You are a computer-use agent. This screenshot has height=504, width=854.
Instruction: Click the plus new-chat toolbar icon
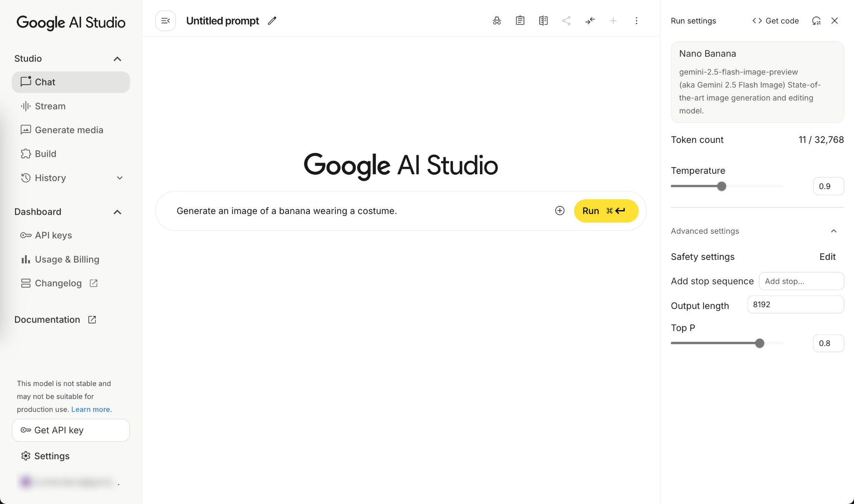click(613, 21)
